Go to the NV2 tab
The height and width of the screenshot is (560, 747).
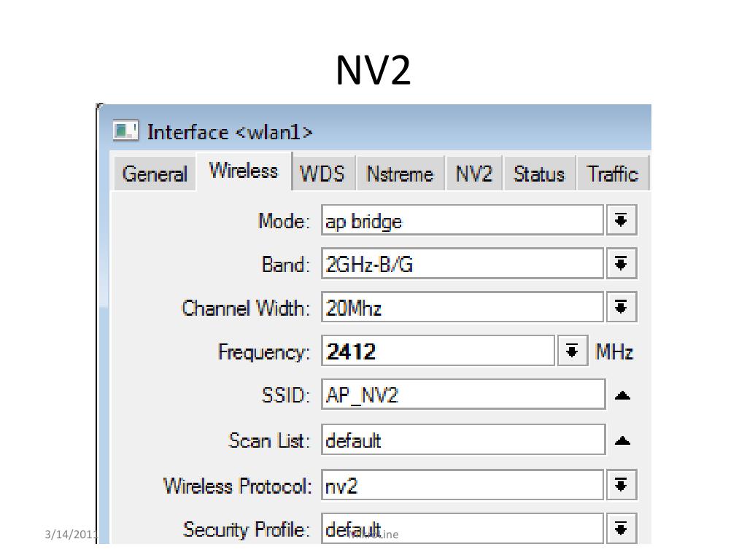[474, 174]
